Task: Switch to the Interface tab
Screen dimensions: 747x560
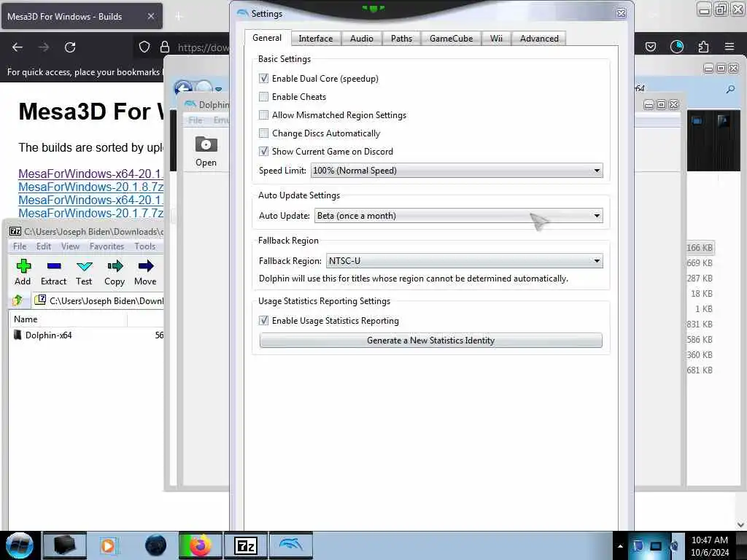Action: pos(315,39)
